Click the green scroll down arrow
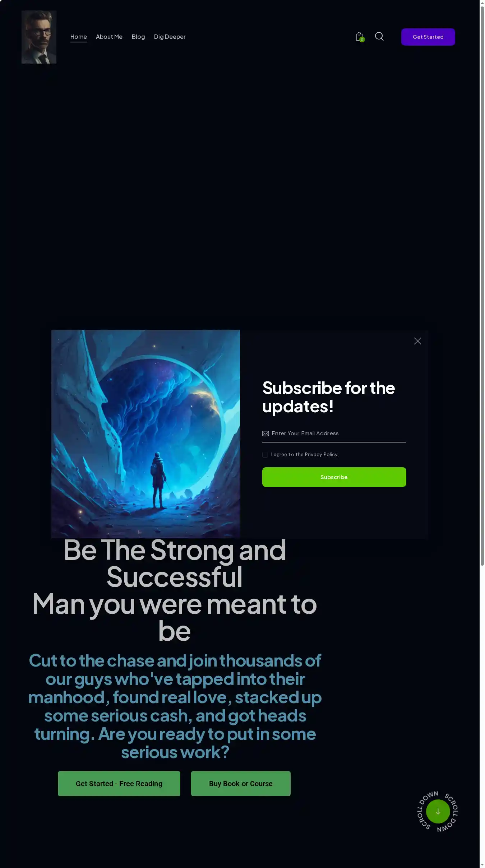Screen dimensions: 485x868 coord(438,812)
